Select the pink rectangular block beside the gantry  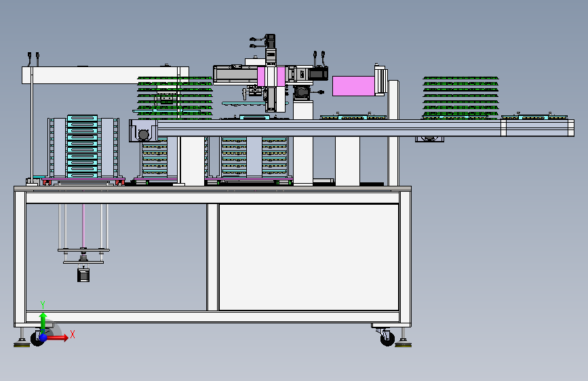[x=353, y=86]
